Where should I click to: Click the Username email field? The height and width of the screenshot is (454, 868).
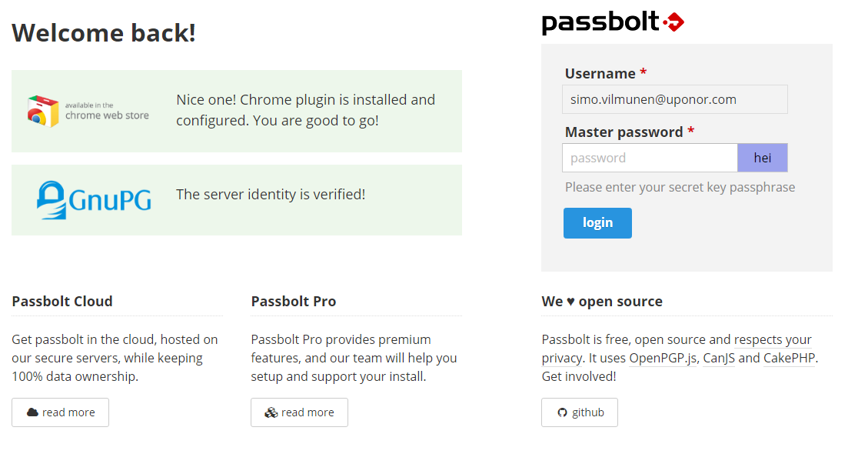click(675, 99)
